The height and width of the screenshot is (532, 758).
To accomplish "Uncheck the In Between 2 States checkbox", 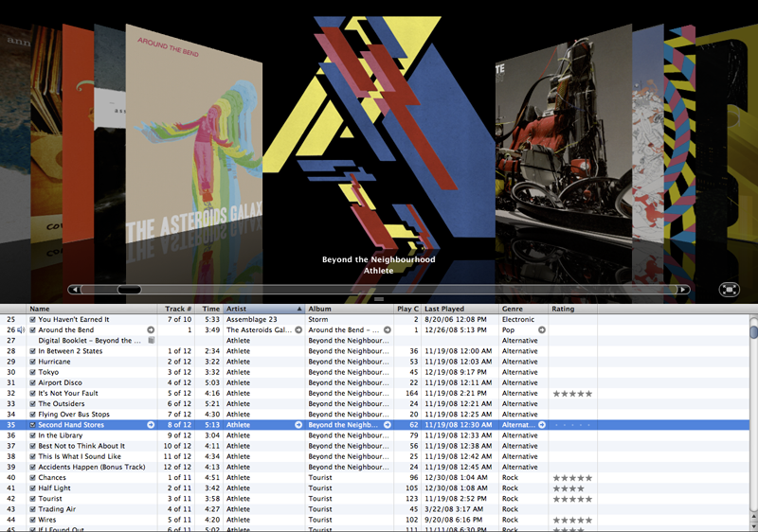I will coord(33,351).
